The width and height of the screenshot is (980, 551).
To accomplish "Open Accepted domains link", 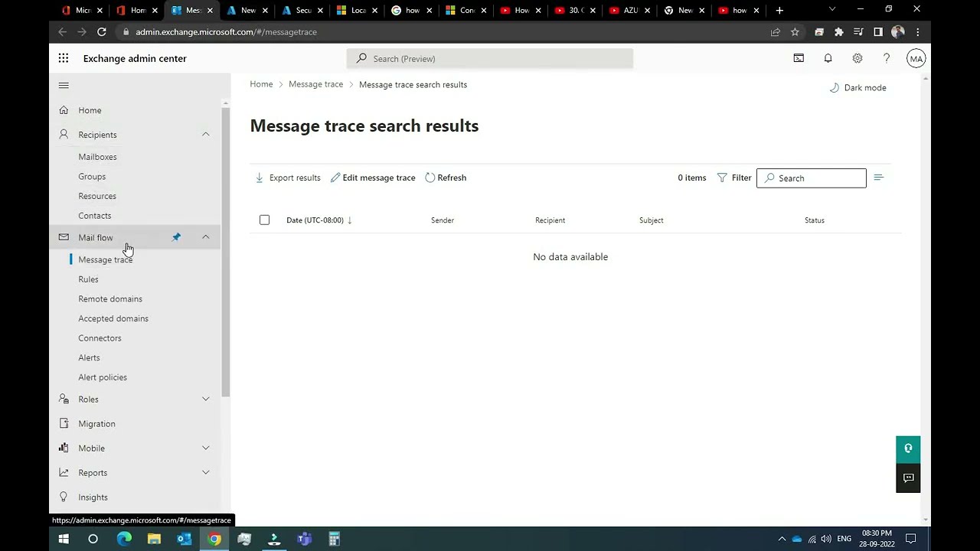I will (113, 318).
